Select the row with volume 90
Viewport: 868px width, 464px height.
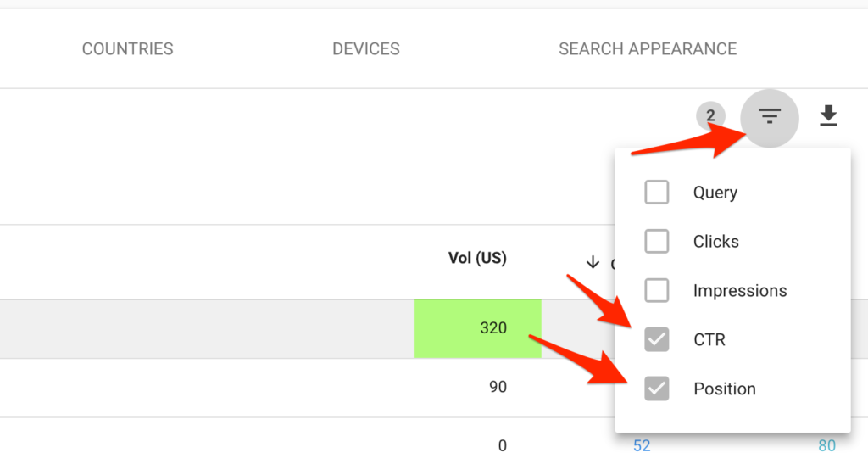pyautogui.click(x=307, y=387)
